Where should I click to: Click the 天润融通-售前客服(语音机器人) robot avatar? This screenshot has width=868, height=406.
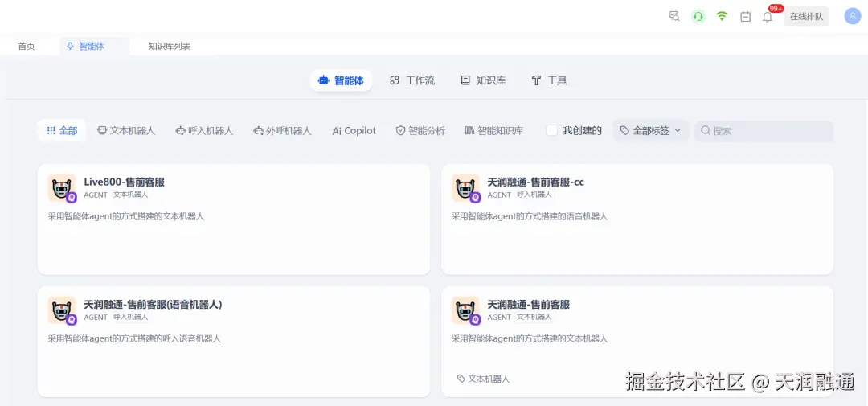coord(61,310)
